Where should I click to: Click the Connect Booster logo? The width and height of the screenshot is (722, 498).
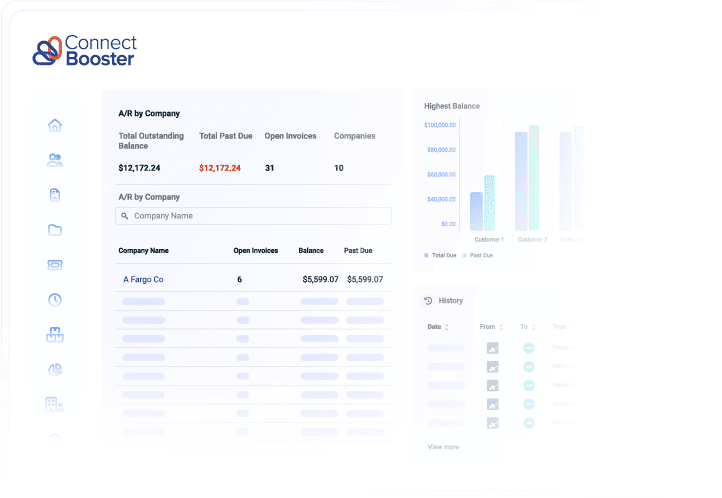point(85,51)
